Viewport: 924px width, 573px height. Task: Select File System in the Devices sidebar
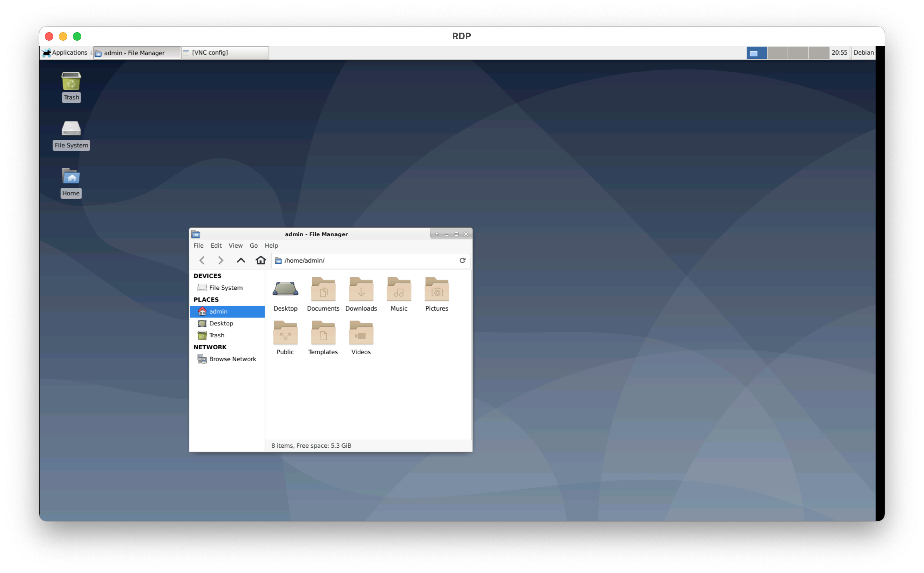click(226, 288)
